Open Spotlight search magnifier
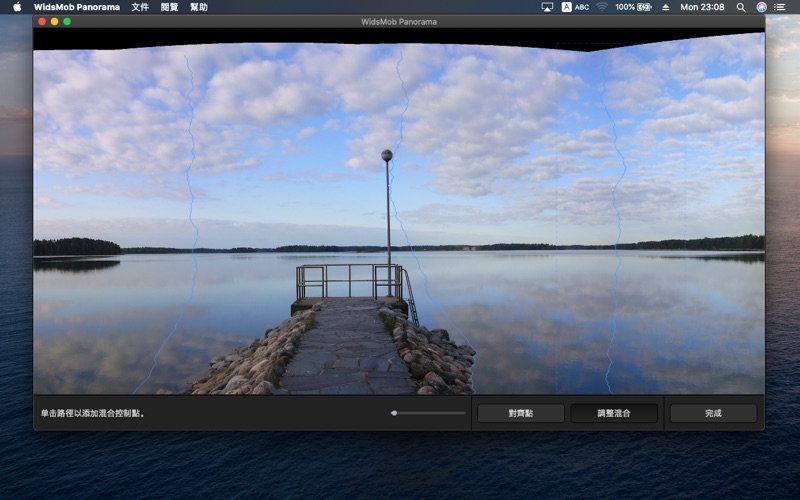The image size is (800, 500). [741, 7]
